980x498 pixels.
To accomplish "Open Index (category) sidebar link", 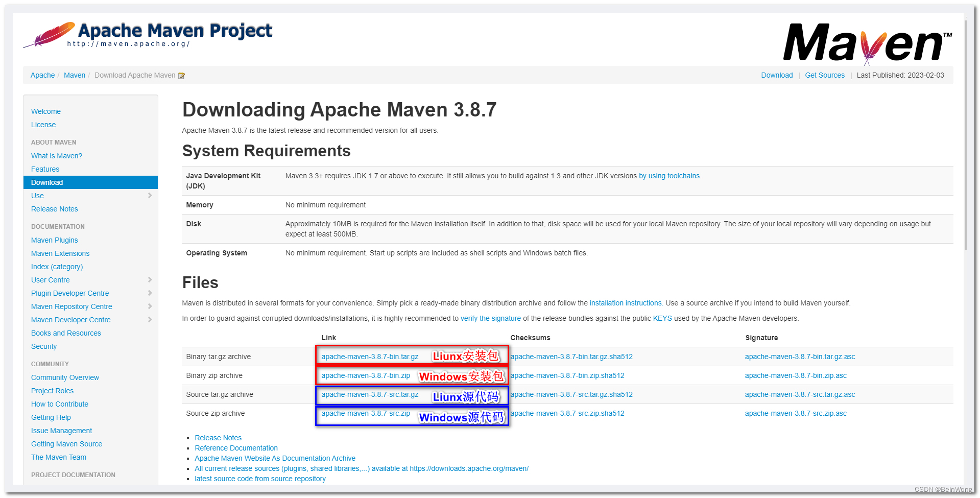I will click(57, 267).
